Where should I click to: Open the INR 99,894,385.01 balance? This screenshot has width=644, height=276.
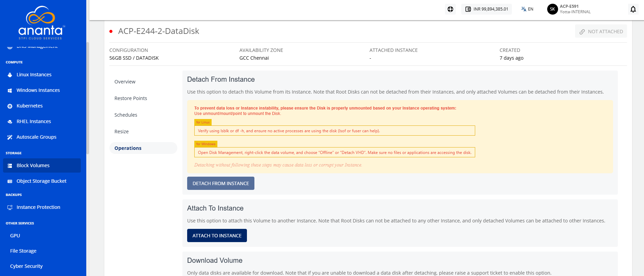486,9
